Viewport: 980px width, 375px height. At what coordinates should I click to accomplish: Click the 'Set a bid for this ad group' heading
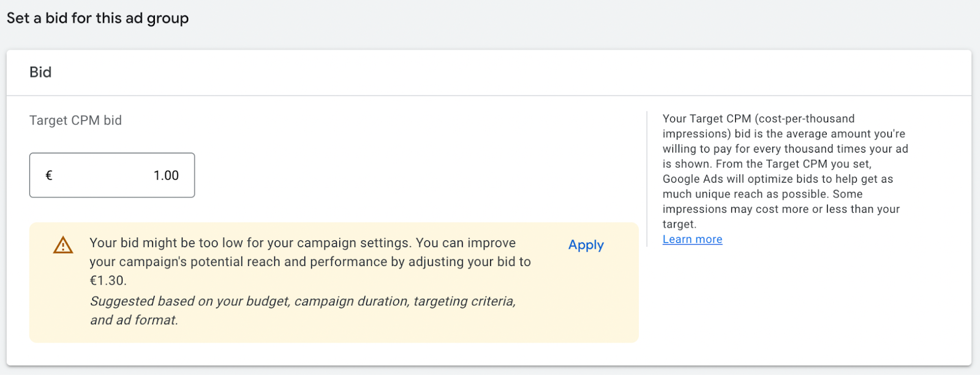coord(97,18)
